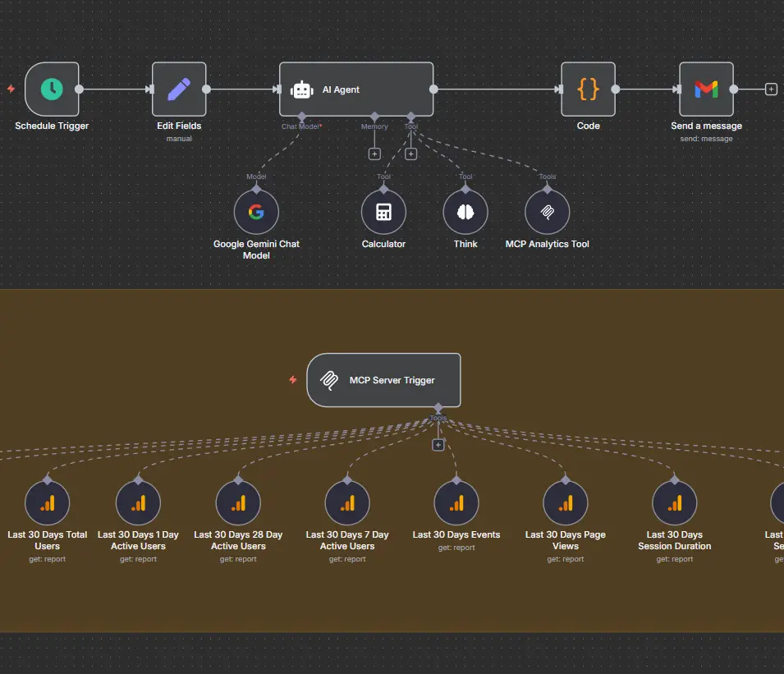This screenshot has height=674, width=784.
Task: Open Last 30 Days Total Users node
Action: click(47, 503)
